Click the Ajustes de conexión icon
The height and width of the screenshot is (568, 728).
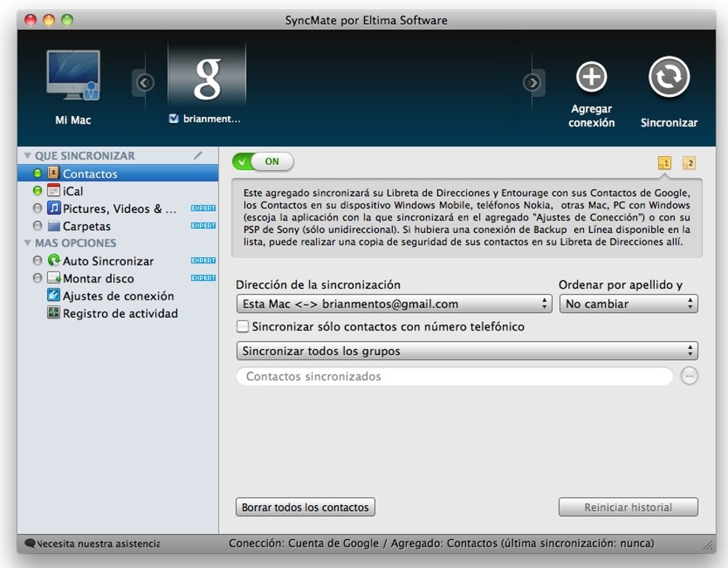click(54, 295)
